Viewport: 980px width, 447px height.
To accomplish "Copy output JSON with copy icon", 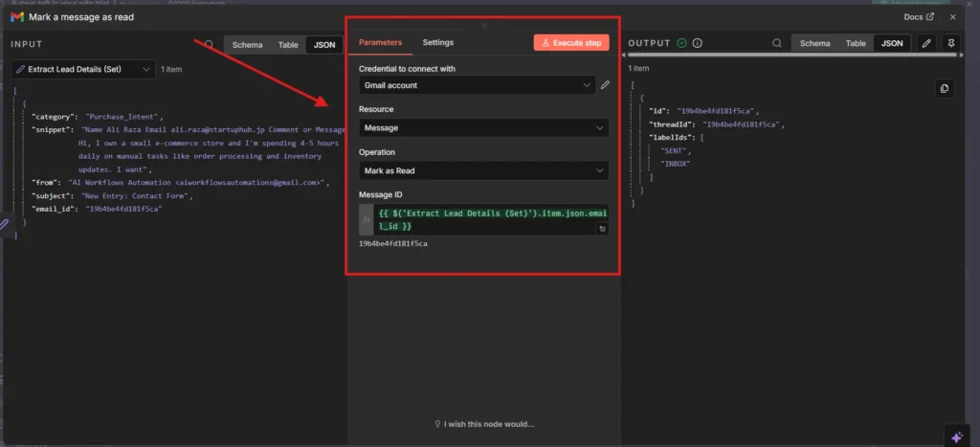I will tap(945, 88).
